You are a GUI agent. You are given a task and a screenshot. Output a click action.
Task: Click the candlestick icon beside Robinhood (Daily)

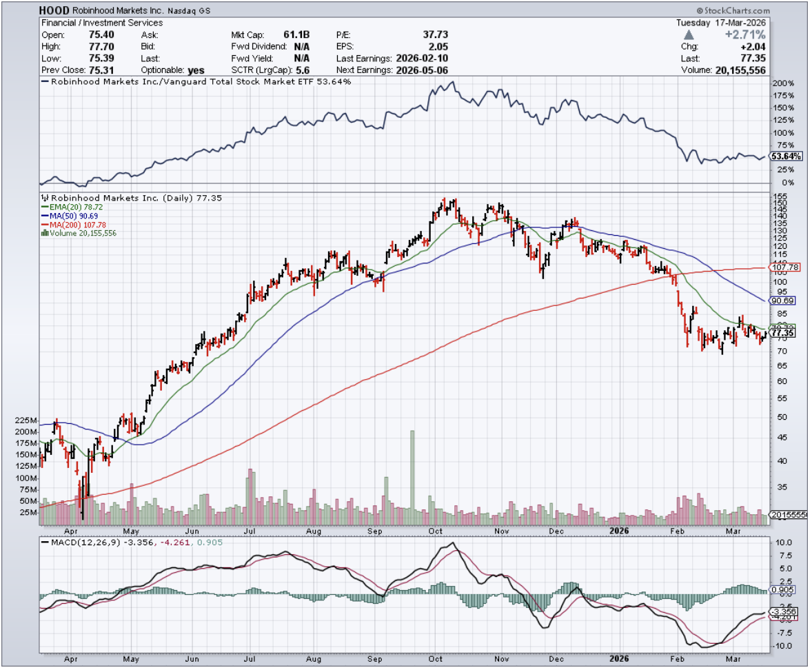click(45, 197)
